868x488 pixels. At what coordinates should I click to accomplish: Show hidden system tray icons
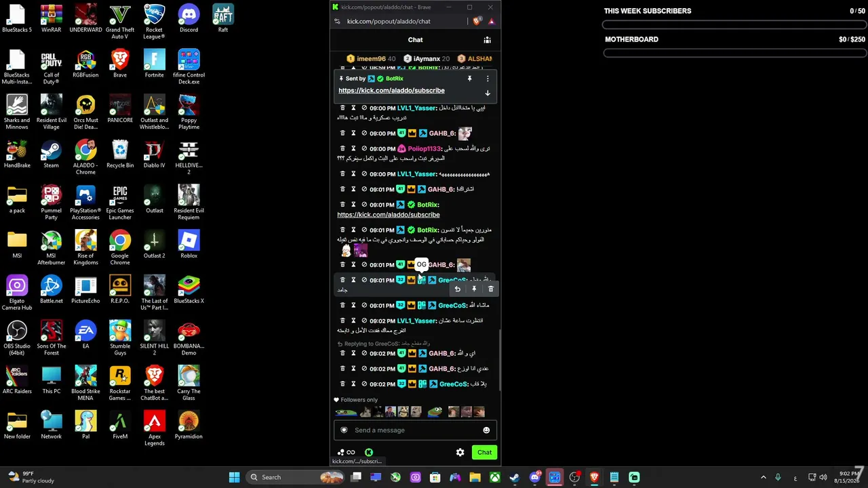coord(763,477)
